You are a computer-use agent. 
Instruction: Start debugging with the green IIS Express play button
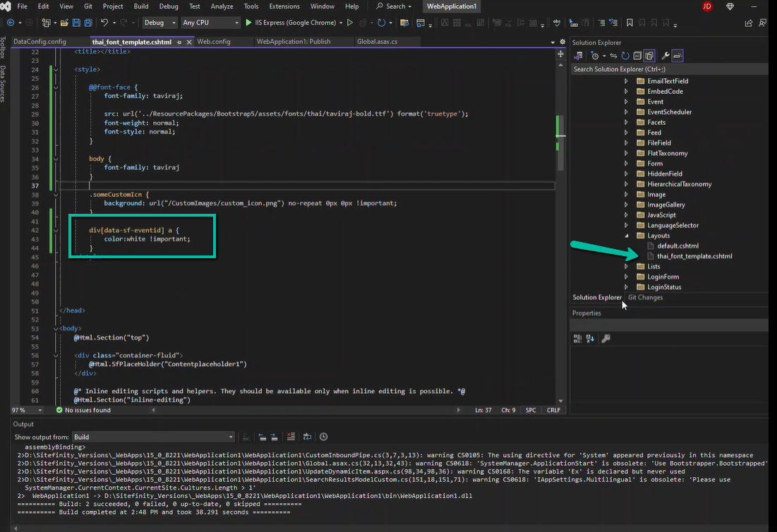point(248,23)
